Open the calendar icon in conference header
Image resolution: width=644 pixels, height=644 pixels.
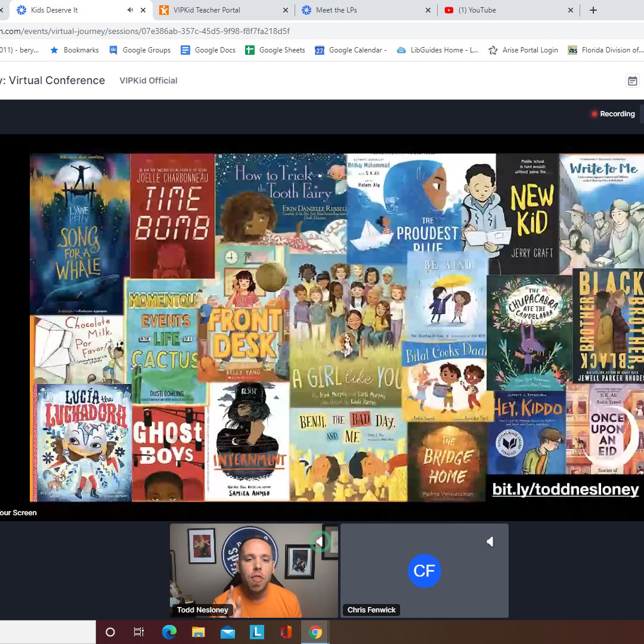point(633,80)
